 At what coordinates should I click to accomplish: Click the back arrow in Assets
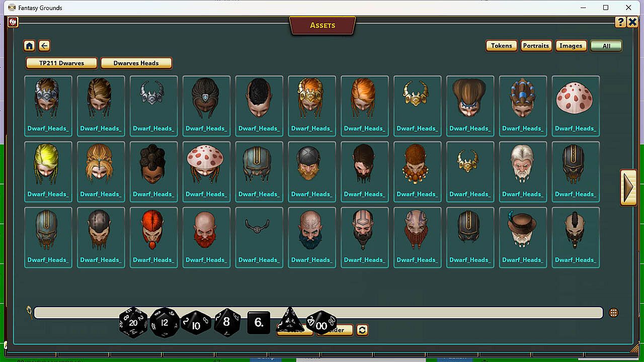click(x=44, y=46)
